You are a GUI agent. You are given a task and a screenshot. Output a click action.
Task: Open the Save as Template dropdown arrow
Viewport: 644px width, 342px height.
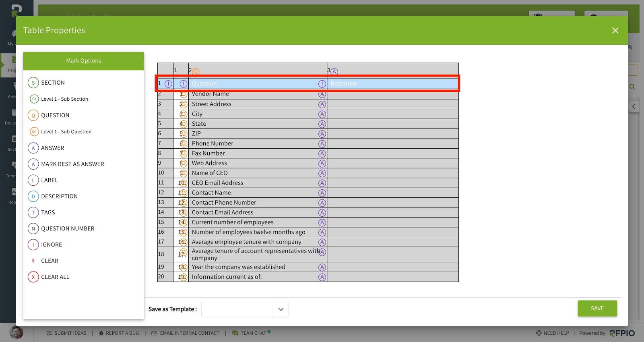coord(281,309)
